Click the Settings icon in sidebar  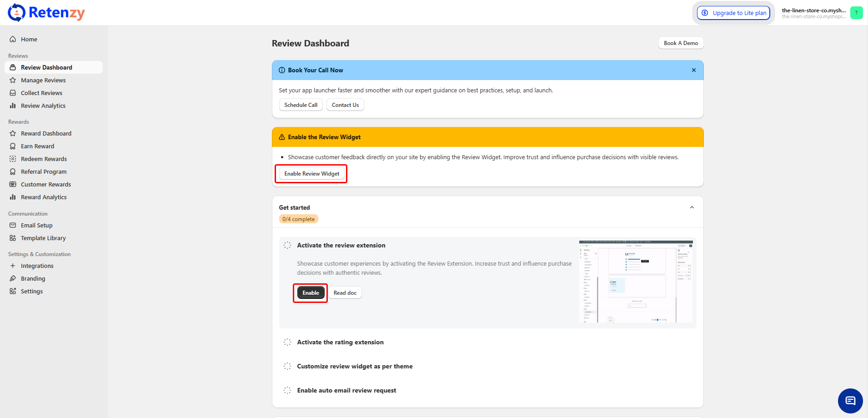point(13,291)
